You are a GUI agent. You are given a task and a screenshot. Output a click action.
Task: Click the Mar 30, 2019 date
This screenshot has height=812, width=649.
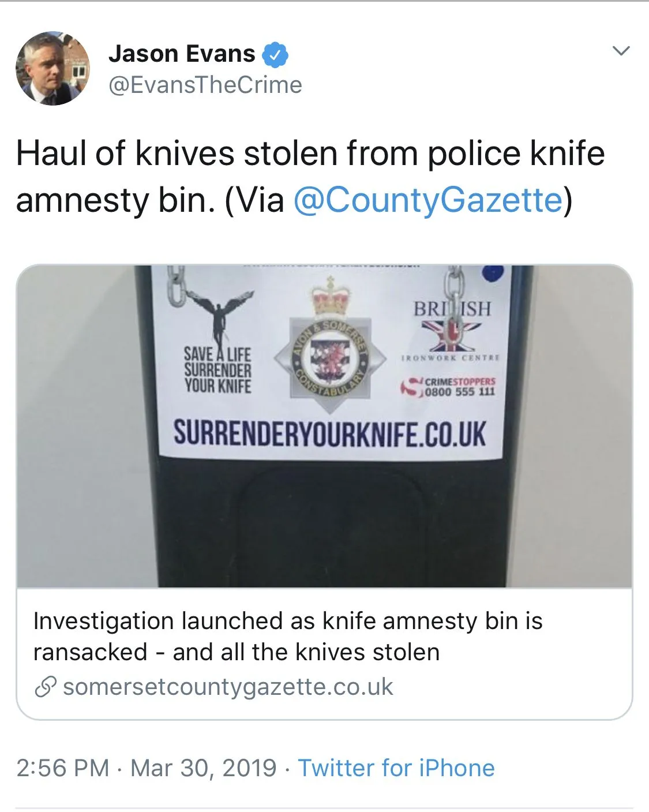tap(204, 768)
